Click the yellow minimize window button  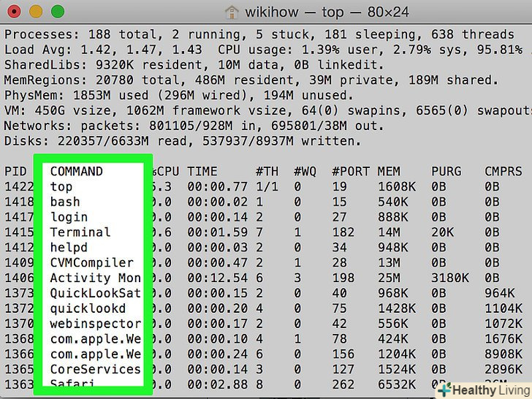tap(36, 12)
